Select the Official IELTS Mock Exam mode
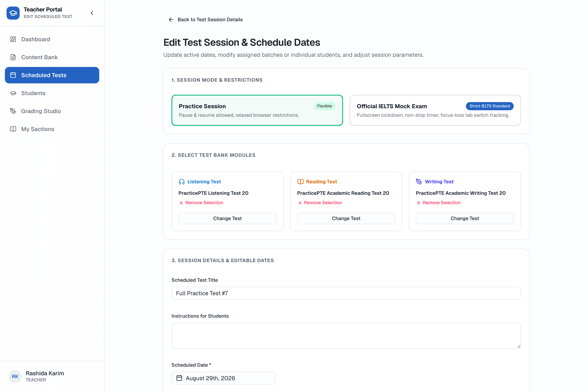Image resolution: width=588 pixels, height=392 pixels. pyautogui.click(x=435, y=110)
